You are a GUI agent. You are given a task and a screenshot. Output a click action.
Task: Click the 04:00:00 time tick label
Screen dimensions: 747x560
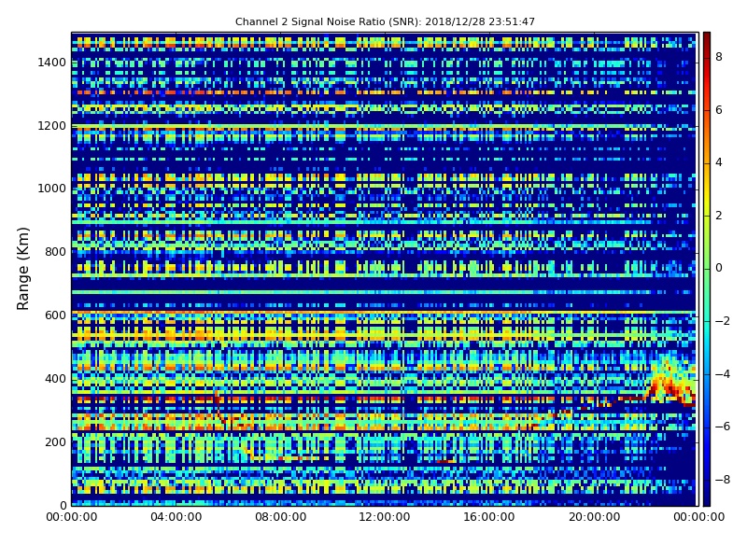click(176, 517)
